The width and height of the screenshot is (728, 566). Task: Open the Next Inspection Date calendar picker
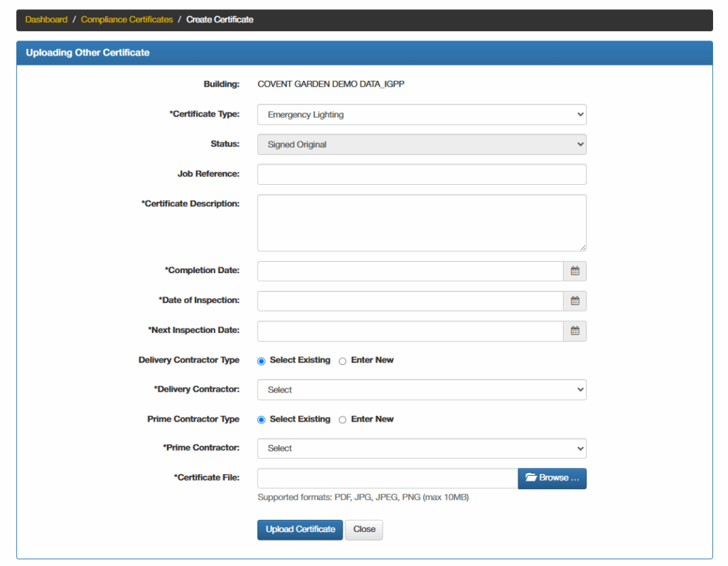(574, 331)
